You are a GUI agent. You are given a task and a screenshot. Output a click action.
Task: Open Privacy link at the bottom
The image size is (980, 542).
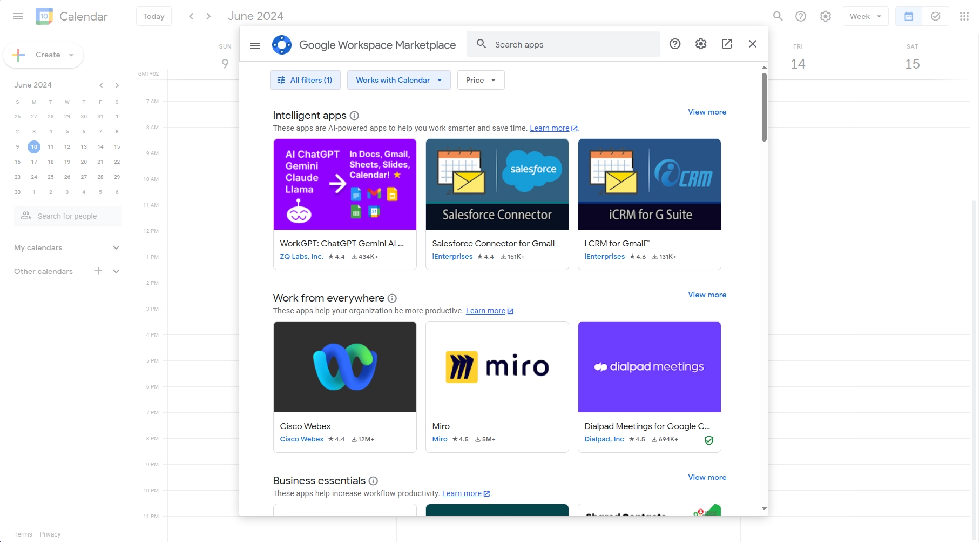pos(50,534)
